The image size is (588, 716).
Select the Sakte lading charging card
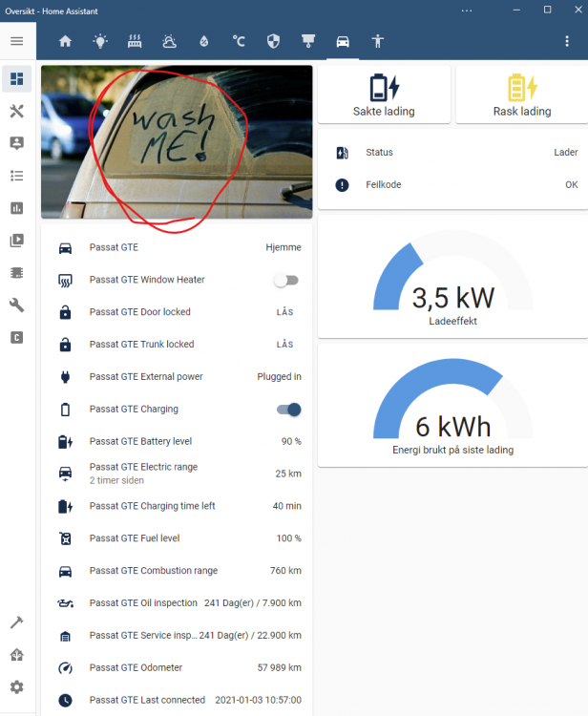coord(384,95)
